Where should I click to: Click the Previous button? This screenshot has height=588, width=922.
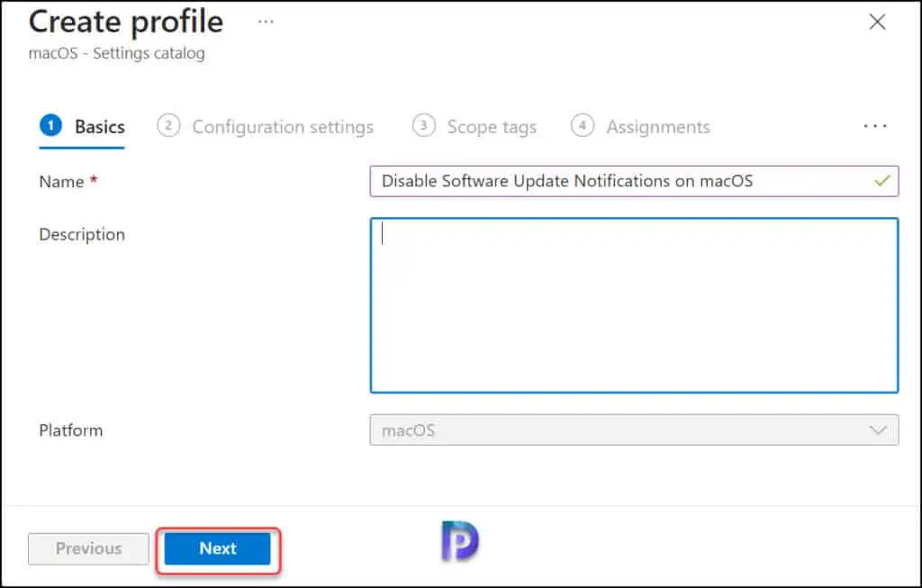89,548
